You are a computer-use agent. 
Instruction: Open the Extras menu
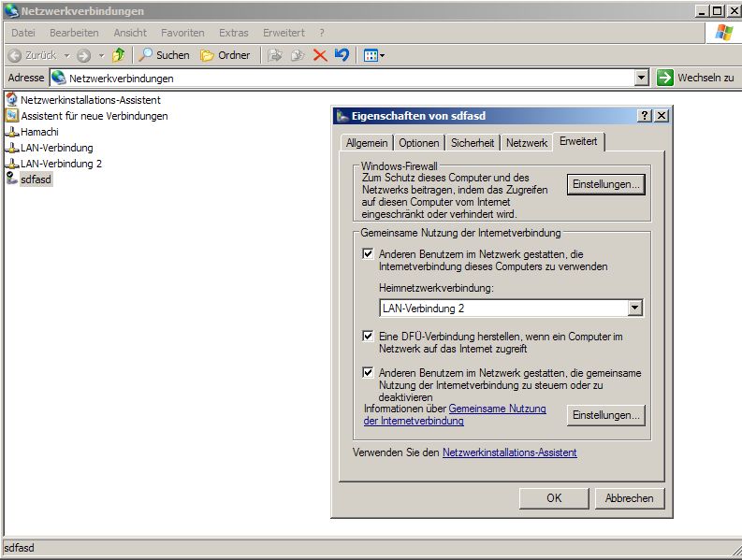[x=233, y=33]
